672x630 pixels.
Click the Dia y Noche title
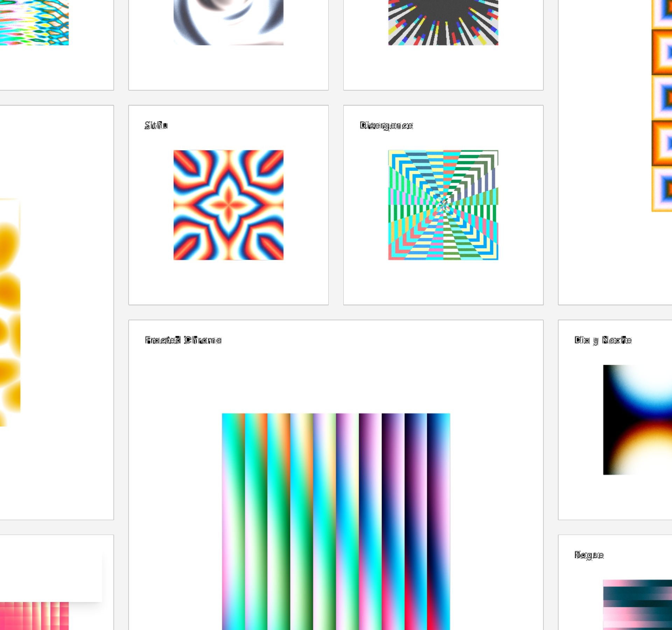[x=603, y=340]
